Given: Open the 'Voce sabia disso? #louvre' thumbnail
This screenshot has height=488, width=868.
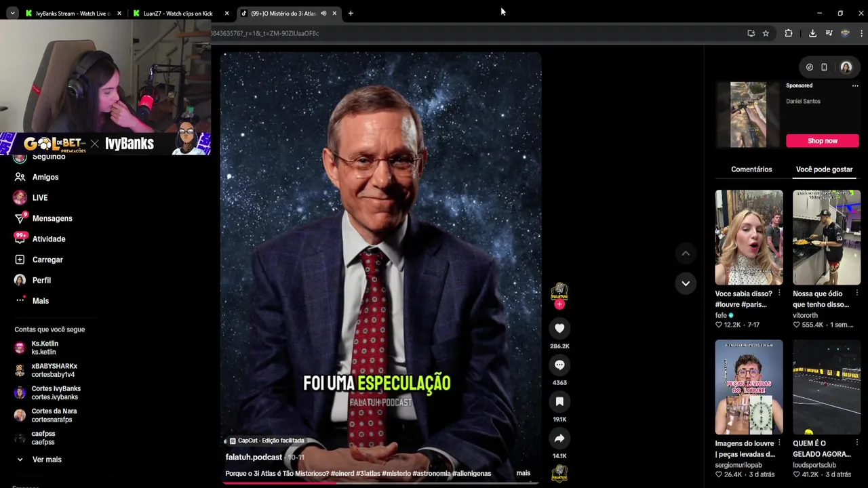Looking at the screenshot, I should click(x=749, y=237).
